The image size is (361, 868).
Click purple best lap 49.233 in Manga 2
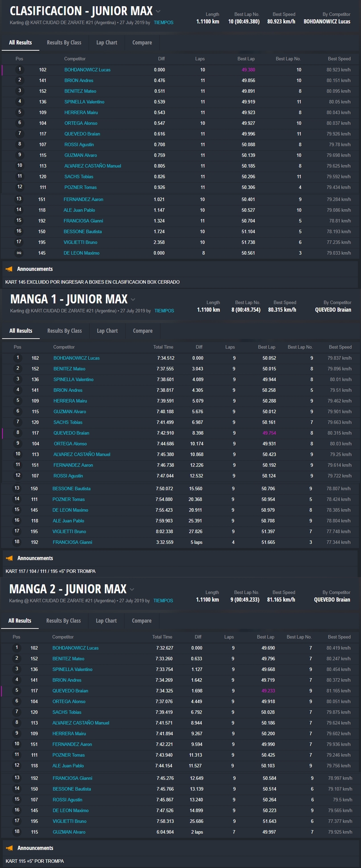[x=268, y=691]
